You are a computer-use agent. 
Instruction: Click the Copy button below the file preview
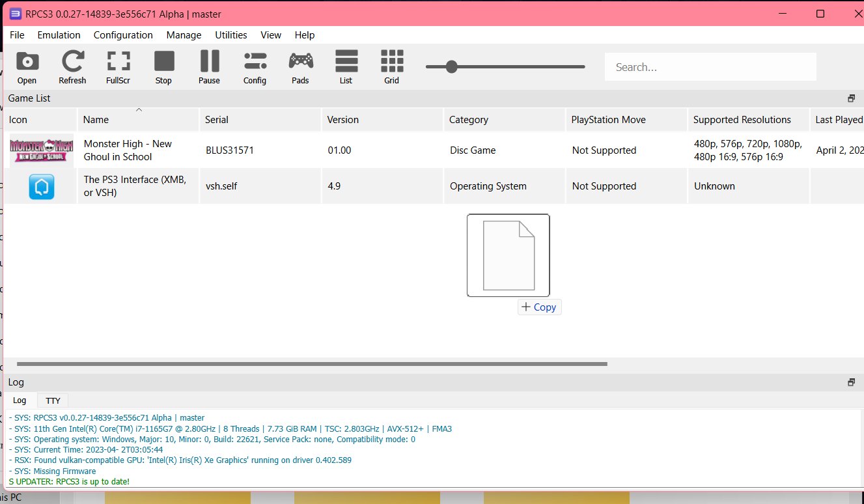539,307
